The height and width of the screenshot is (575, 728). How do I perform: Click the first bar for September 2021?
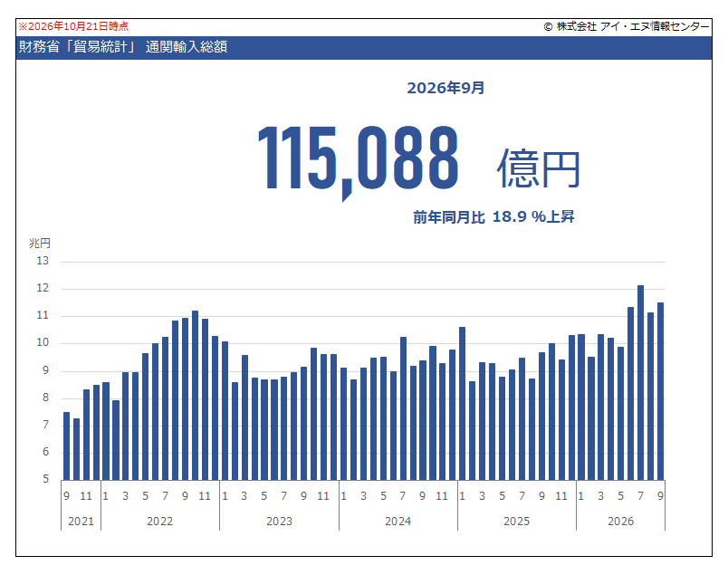(66, 446)
